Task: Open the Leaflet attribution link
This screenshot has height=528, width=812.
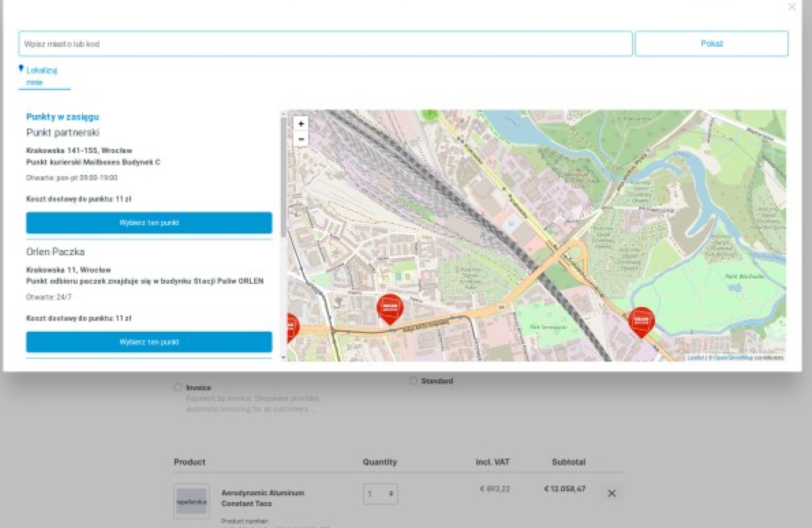Action: point(695,358)
